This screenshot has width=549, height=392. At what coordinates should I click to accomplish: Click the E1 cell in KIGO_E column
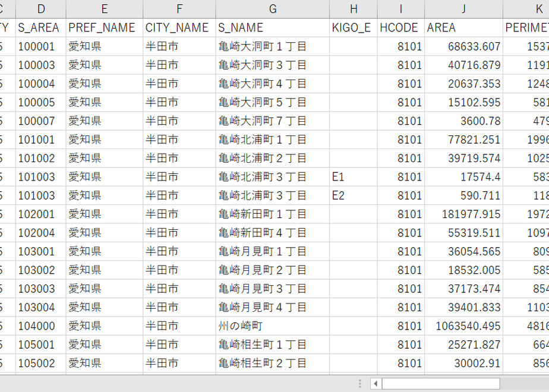pos(354,177)
